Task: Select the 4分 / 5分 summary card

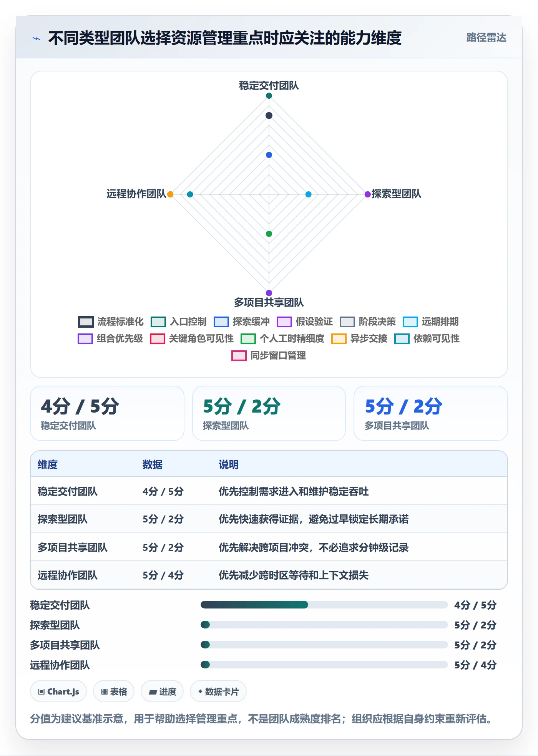Action: click(107, 413)
